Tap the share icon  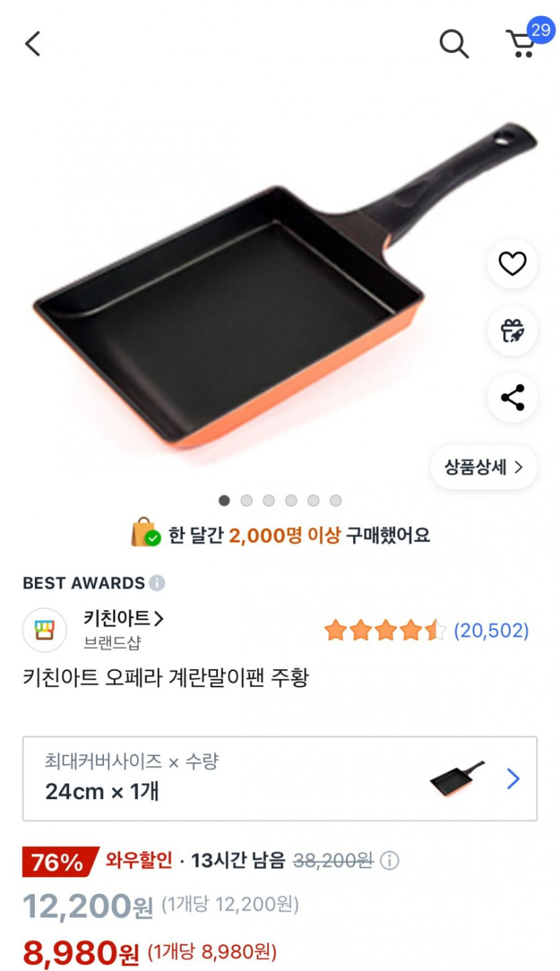(x=512, y=398)
